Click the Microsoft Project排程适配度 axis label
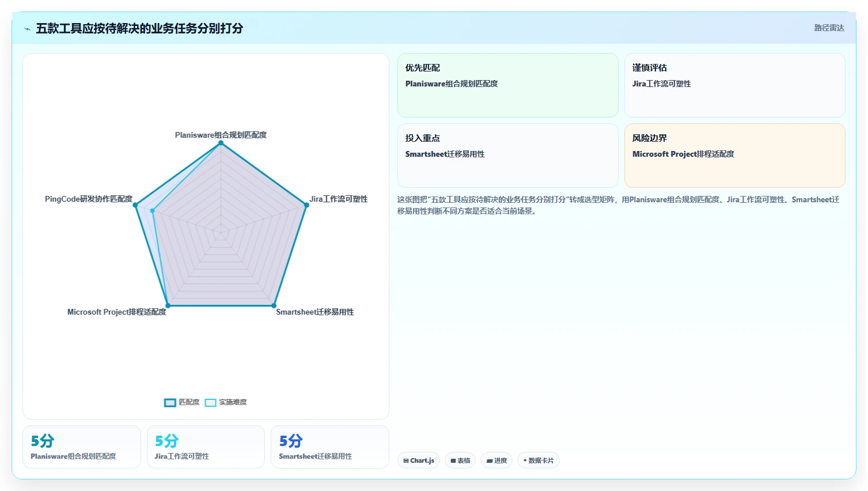Image resolution: width=868 pixels, height=491 pixels. click(117, 312)
